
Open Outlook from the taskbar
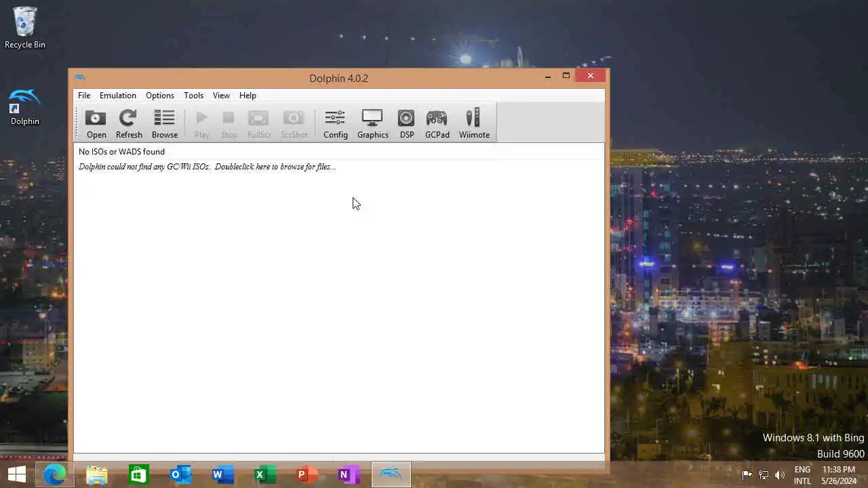180,474
